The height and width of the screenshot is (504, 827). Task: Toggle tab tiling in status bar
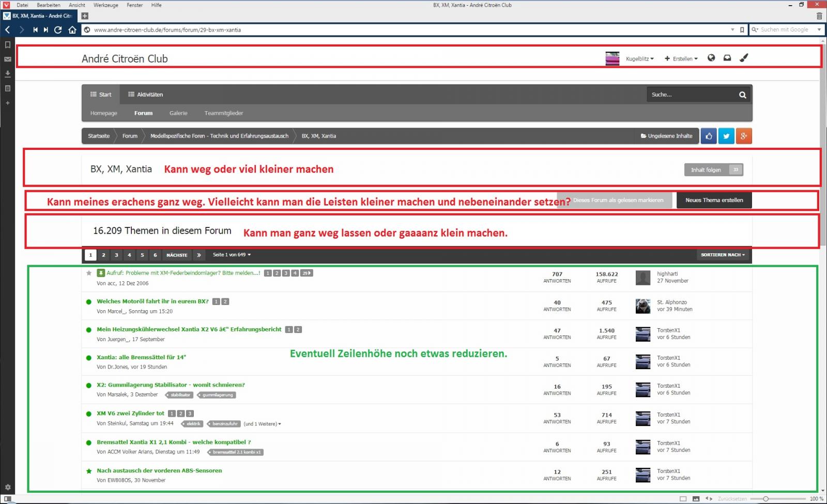(683, 499)
